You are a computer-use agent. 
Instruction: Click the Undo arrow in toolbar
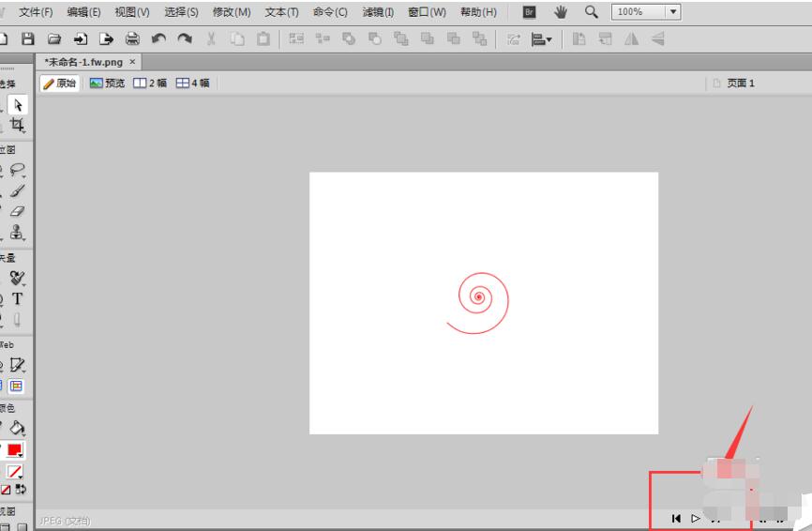pos(158,38)
